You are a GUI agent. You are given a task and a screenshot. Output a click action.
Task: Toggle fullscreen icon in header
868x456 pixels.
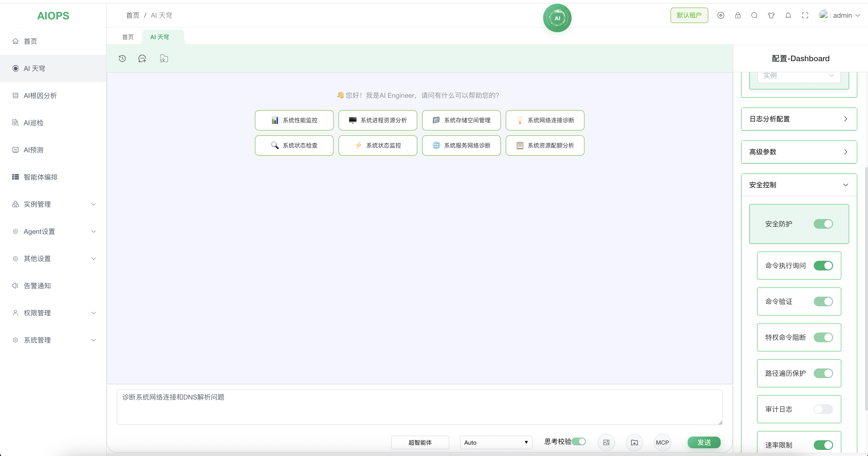click(x=805, y=15)
